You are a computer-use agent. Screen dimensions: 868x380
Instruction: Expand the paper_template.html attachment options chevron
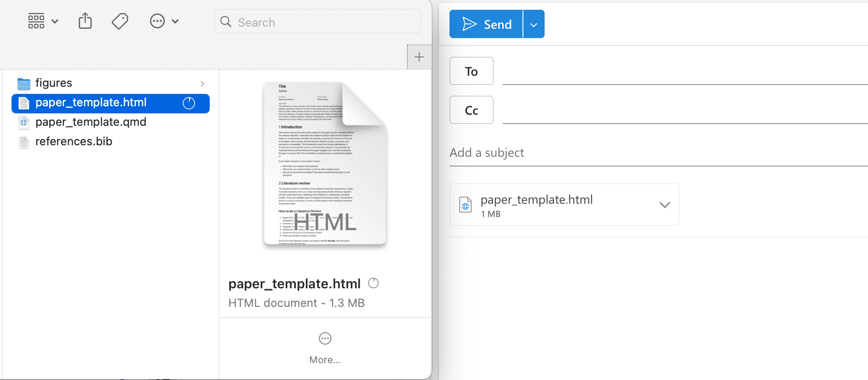(x=664, y=205)
